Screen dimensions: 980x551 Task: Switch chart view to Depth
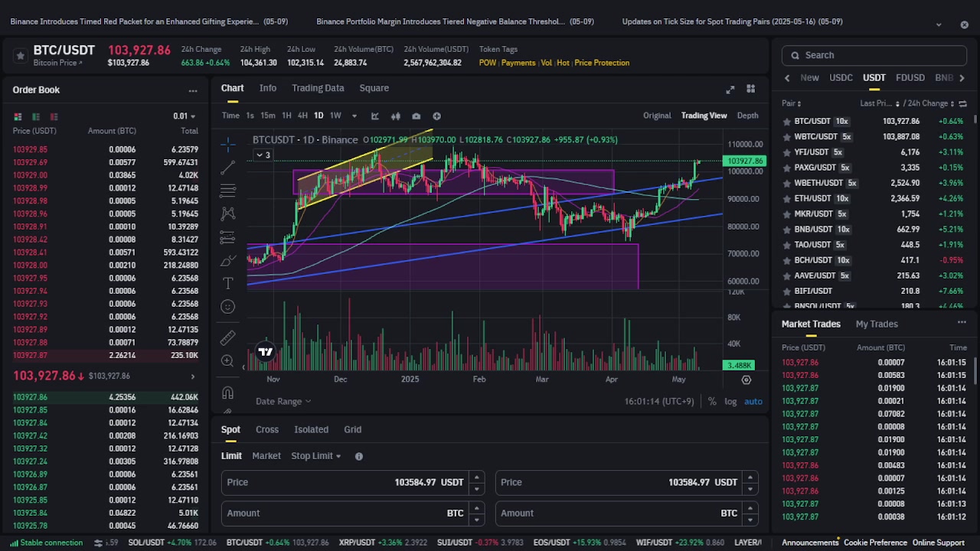coord(748,116)
